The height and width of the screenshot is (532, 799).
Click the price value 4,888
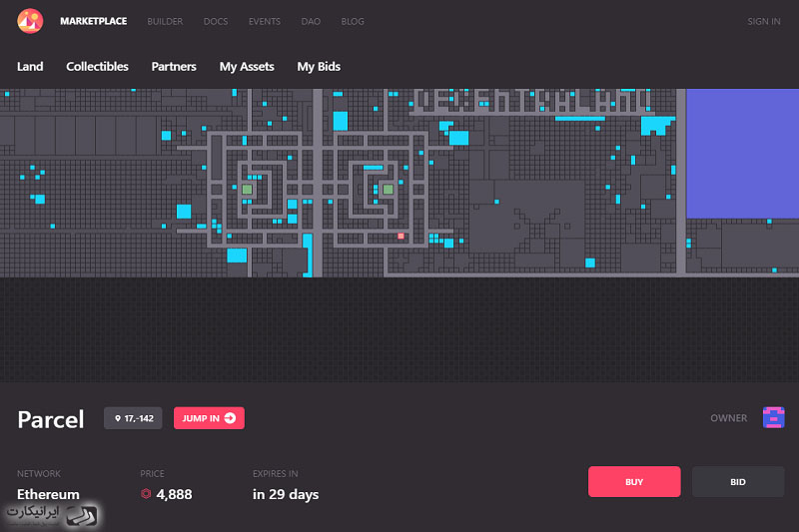click(174, 494)
